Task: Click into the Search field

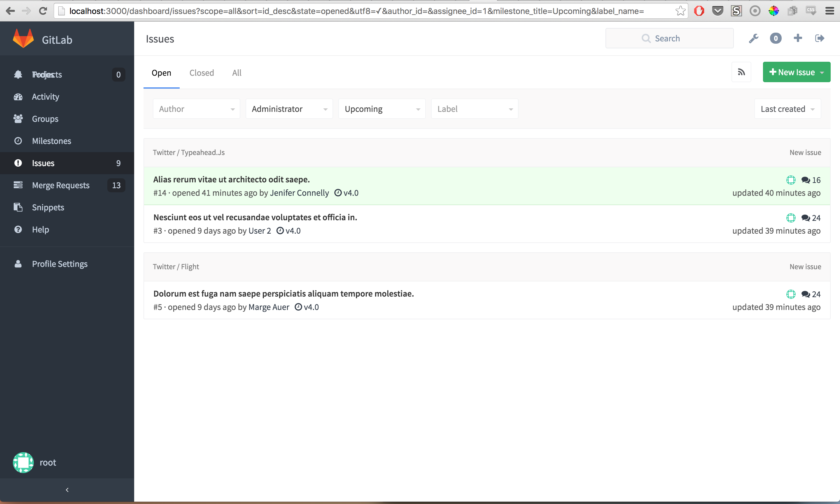Action: 669,38
